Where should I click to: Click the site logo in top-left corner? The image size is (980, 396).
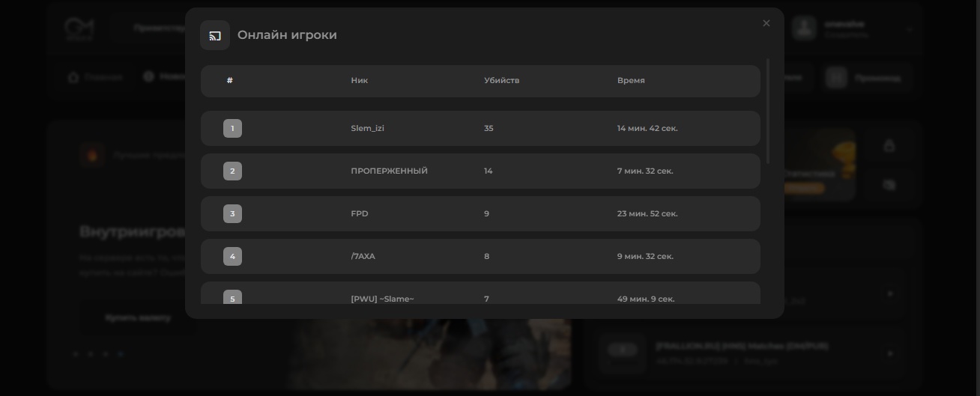78,28
